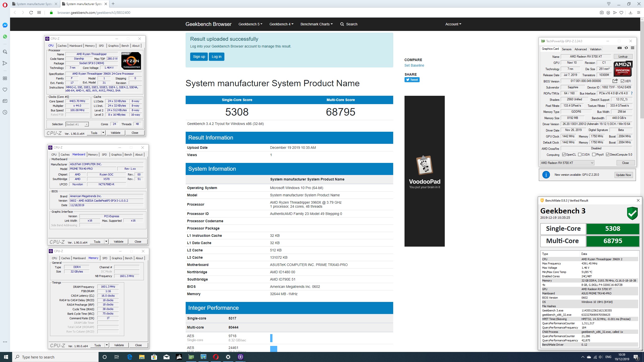Switch to first browser tab
The width and height of the screenshot is (644, 362).
pyautogui.click(x=35, y=4)
